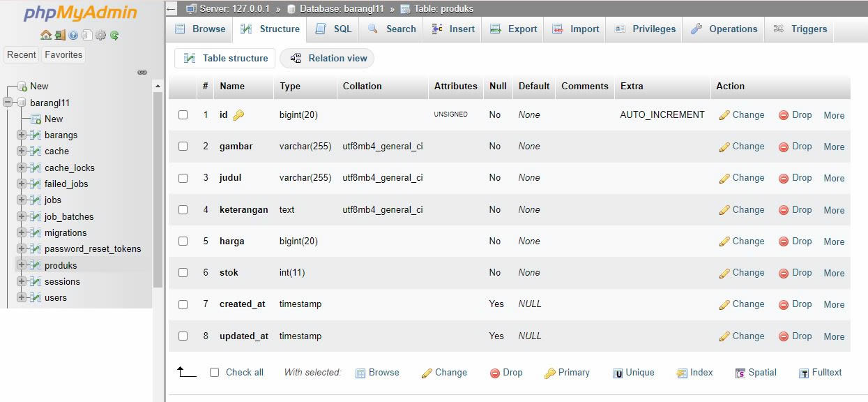This screenshot has height=402, width=868.
Task: Click the table icon beside failed_jobs
Action: point(36,184)
